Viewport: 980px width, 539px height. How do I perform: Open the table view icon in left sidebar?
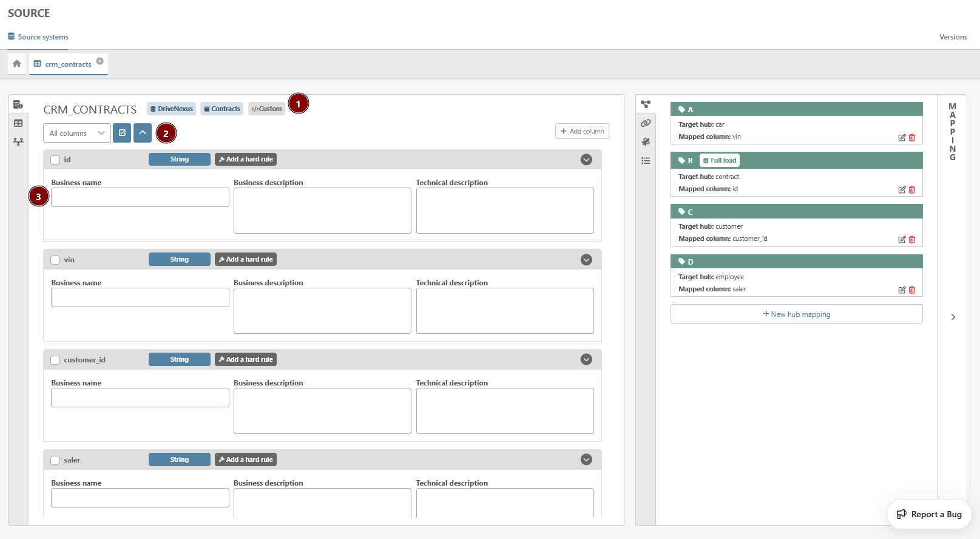pyautogui.click(x=18, y=123)
